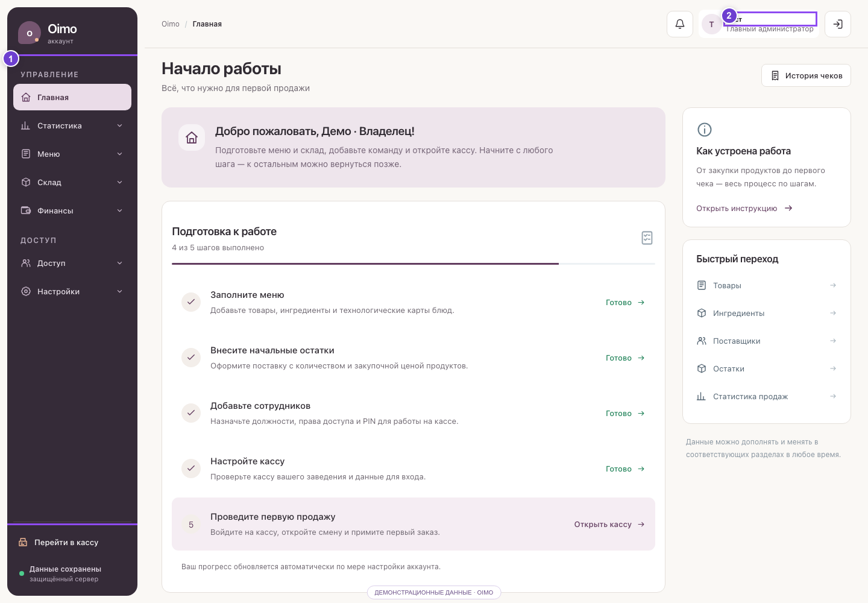Click the checkmark for Заполните меню step
This screenshot has width=868, height=603.
(x=191, y=302)
